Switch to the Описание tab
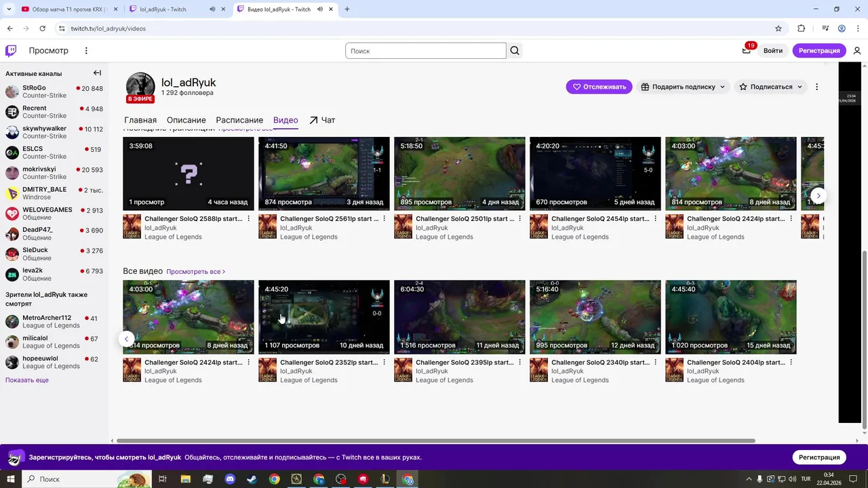Image resolution: width=868 pixels, height=488 pixels. click(x=186, y=120)
